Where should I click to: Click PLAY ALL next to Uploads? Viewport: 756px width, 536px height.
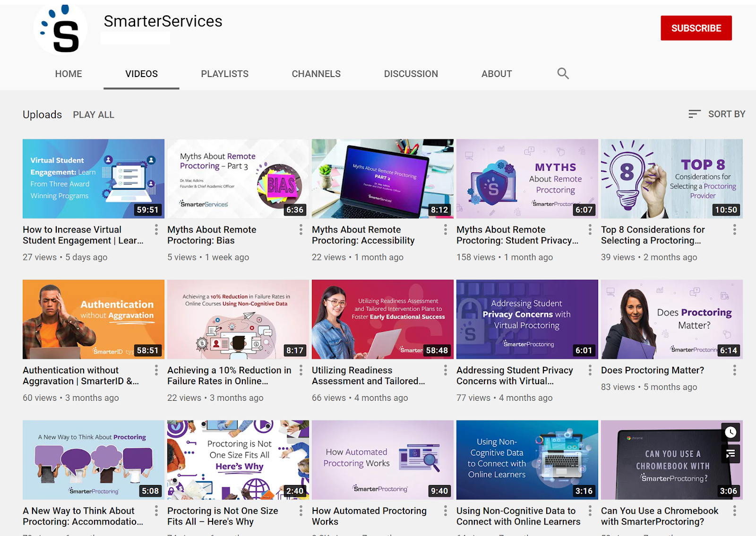(x=94, y=115)
